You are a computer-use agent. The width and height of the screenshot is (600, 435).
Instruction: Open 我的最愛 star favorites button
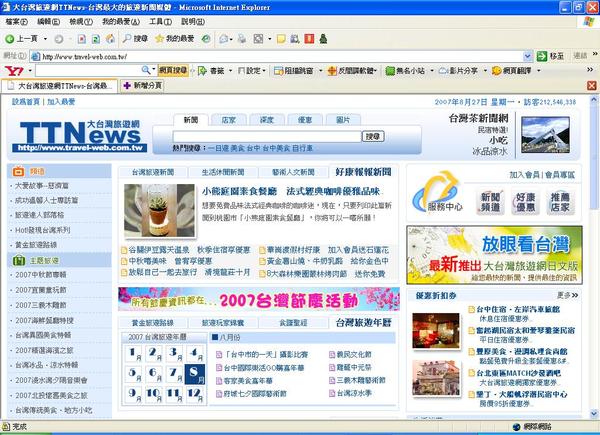pyautogui.click(x=174, y=39)
